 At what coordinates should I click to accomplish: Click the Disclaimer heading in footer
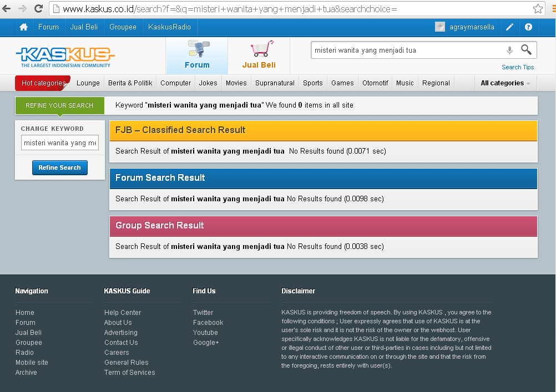click(x=298, y=291)
